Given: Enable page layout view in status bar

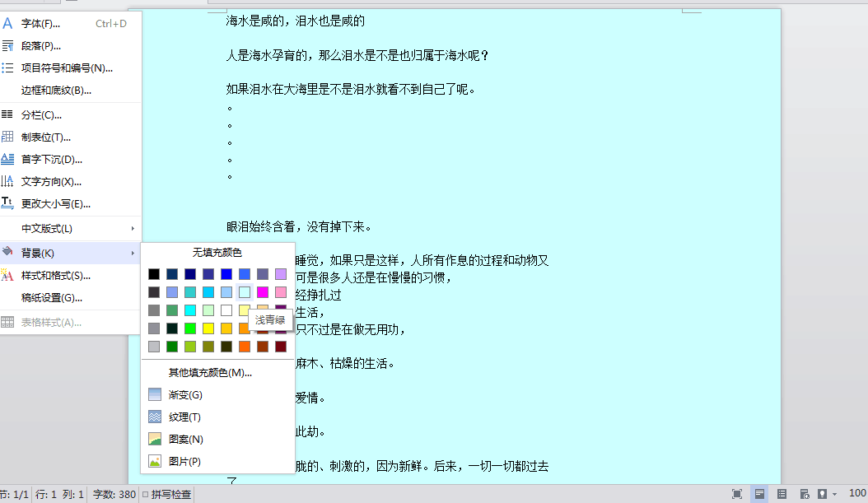Looking at the screenshot, I should click(759, 494).
